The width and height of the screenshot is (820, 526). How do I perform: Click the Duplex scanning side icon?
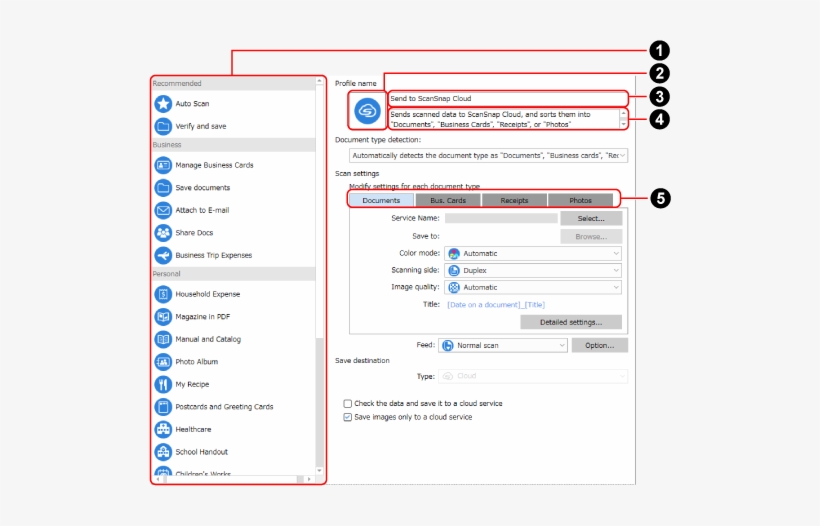(454, 270)
